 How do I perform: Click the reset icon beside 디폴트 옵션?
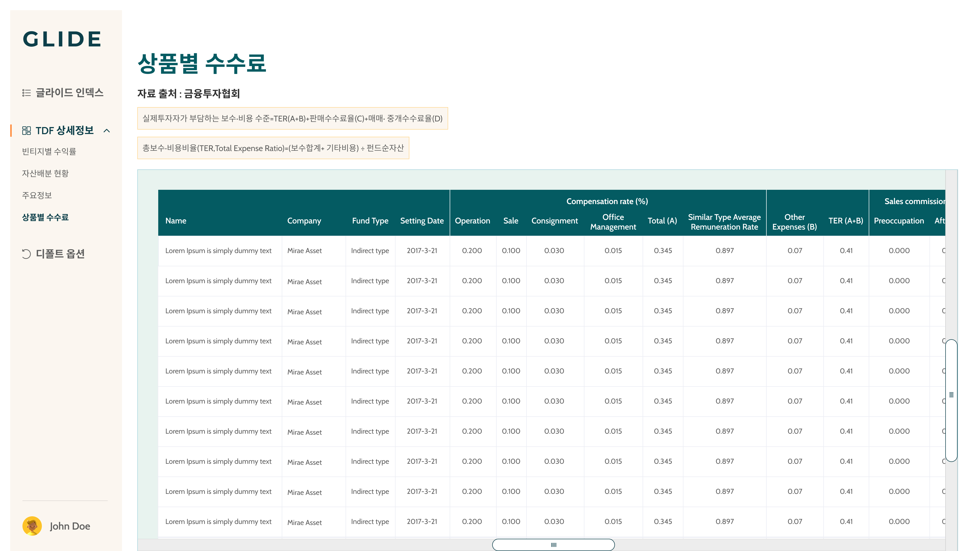(26, 254)
